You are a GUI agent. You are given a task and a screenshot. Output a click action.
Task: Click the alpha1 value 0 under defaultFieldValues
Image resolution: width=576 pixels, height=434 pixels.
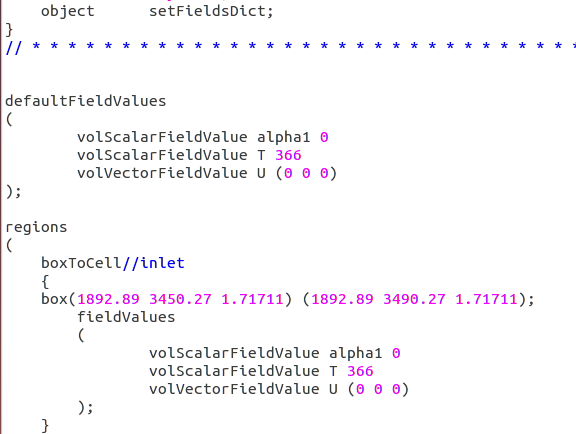(x=324, y=137)
